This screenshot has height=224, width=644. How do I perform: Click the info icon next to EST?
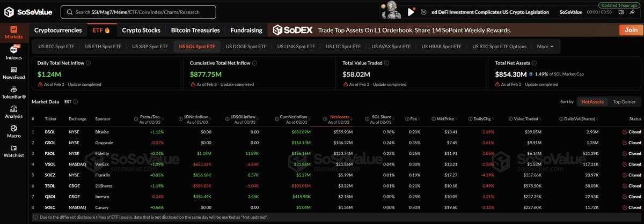77,101
